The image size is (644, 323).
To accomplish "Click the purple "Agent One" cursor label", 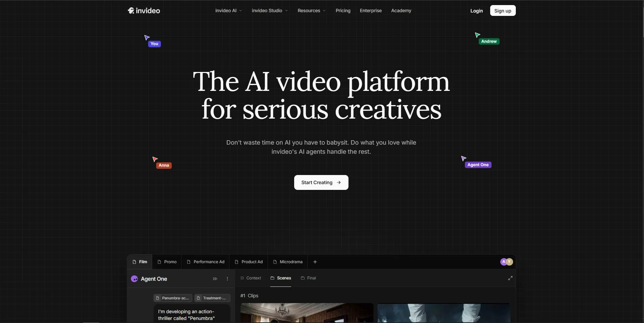I will click(478, 165).
